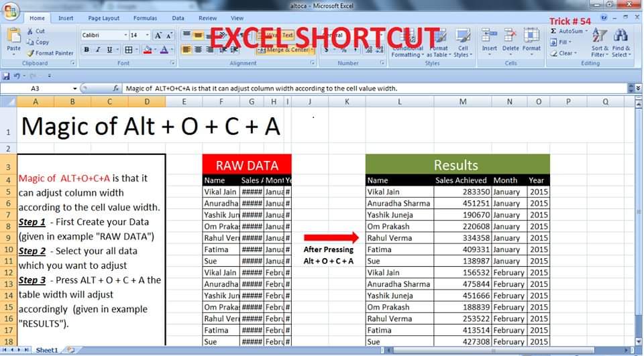Toggle Align Text Left
The height and width of the screenshot is (356, 644).
186,50
